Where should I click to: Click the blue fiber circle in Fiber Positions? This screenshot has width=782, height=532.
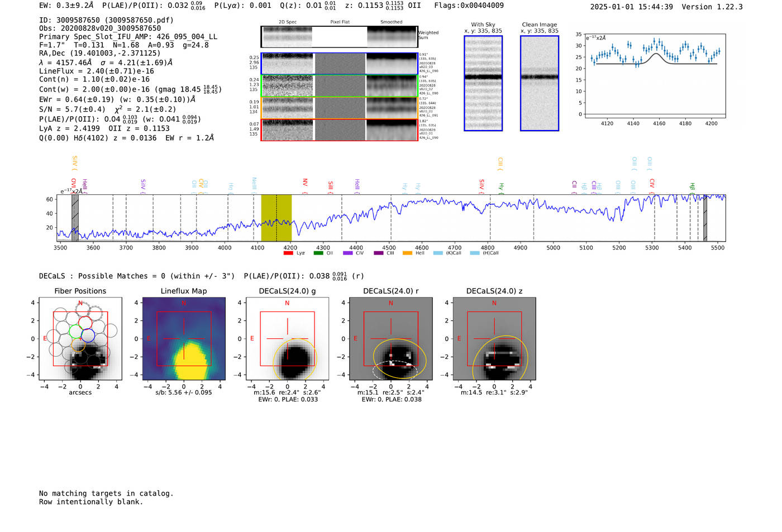pos(88,336)
